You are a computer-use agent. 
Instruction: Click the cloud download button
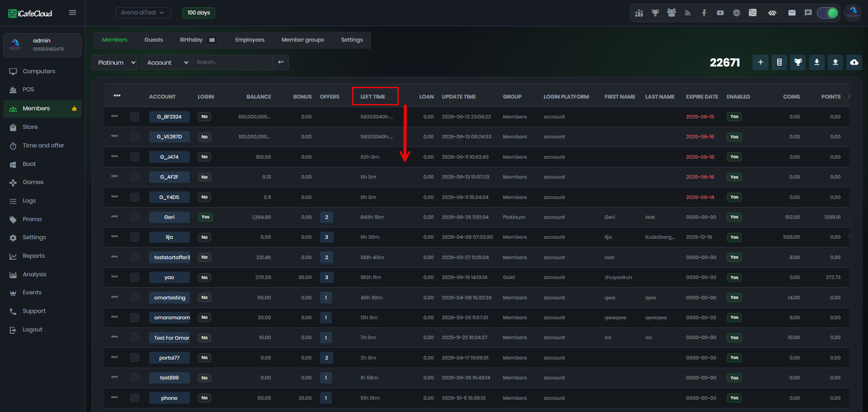coord(854,62)
